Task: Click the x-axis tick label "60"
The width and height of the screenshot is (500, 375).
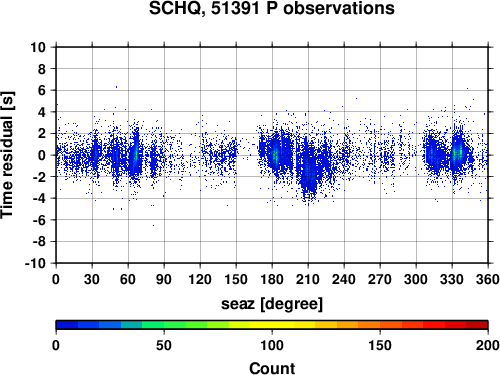Action: 128,279
